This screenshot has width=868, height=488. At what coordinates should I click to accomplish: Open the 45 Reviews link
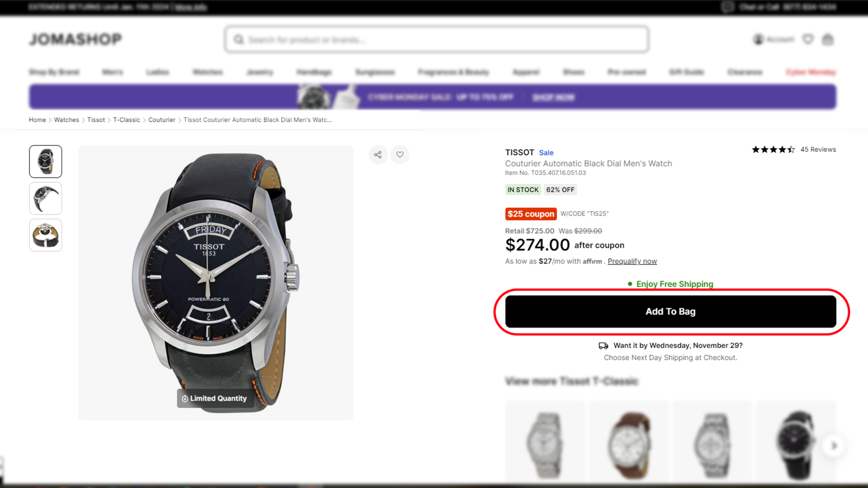click(818, 150)
